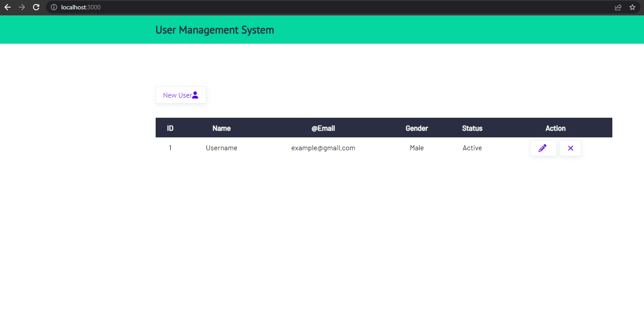Open the share icon in the browser toolbar

(618, 7)
